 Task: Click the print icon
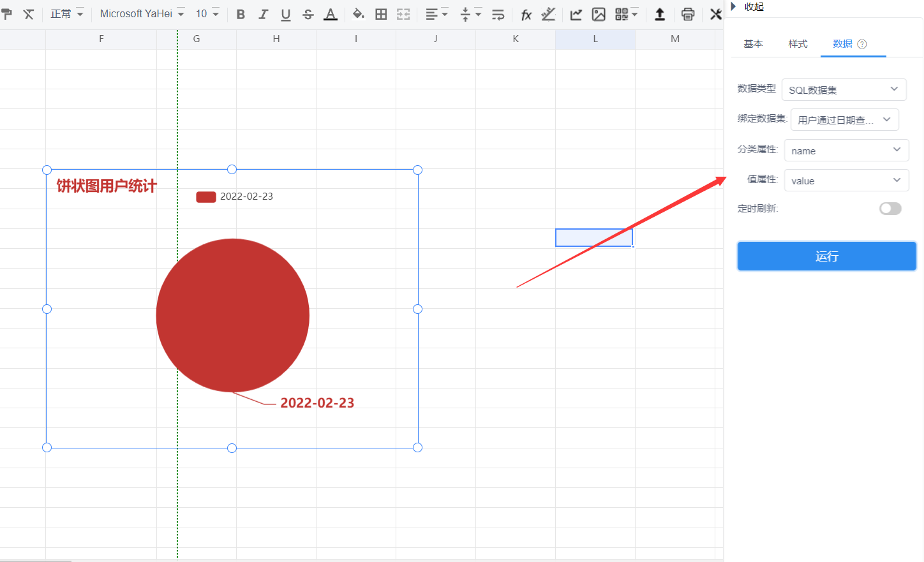pyautogui.click(x=688, y=14)
